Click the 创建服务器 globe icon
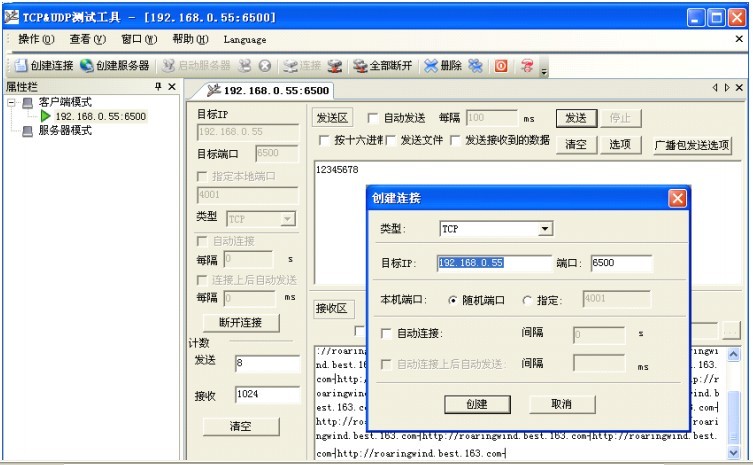 coord(87,66)
